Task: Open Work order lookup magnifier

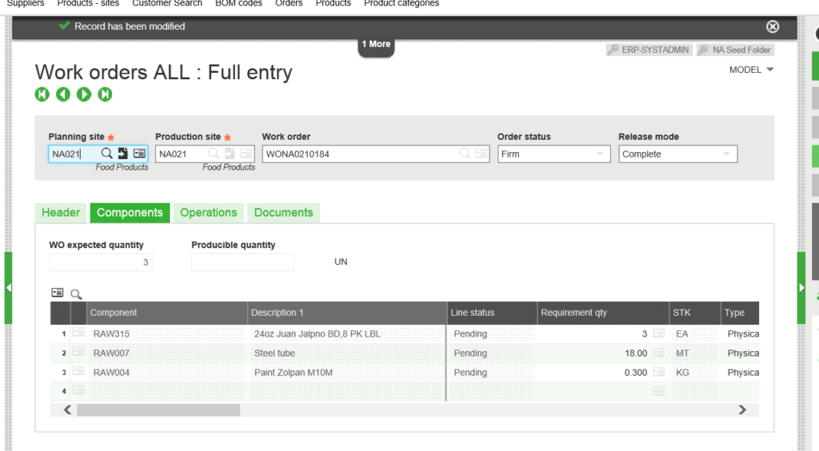Action: 464,154
